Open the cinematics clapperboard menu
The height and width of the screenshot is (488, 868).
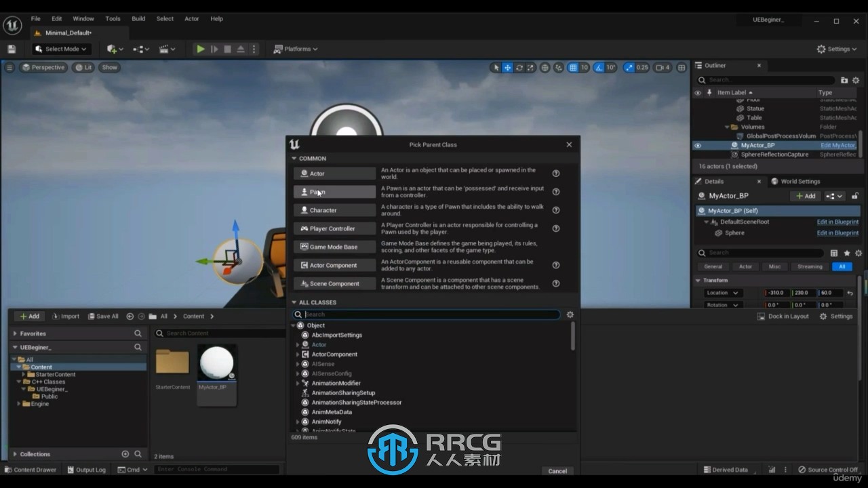pyautogui.click(x=167, y=49)
